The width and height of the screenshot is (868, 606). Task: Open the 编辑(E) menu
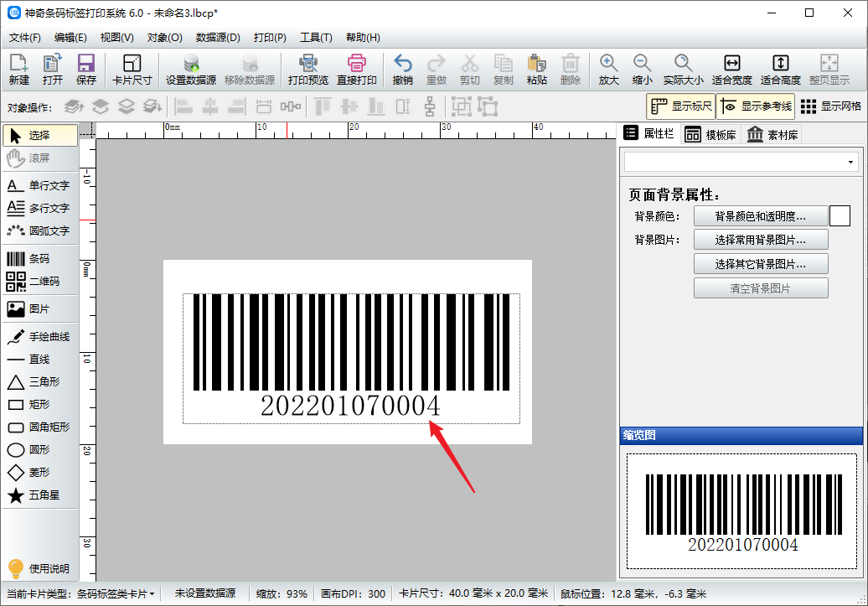click(71, 37)
